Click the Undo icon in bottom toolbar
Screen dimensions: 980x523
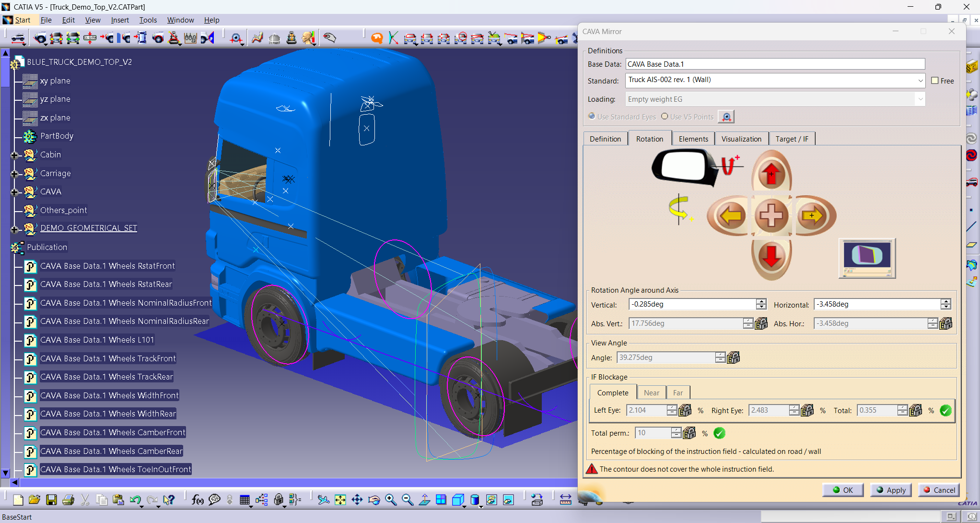(135, 500)
